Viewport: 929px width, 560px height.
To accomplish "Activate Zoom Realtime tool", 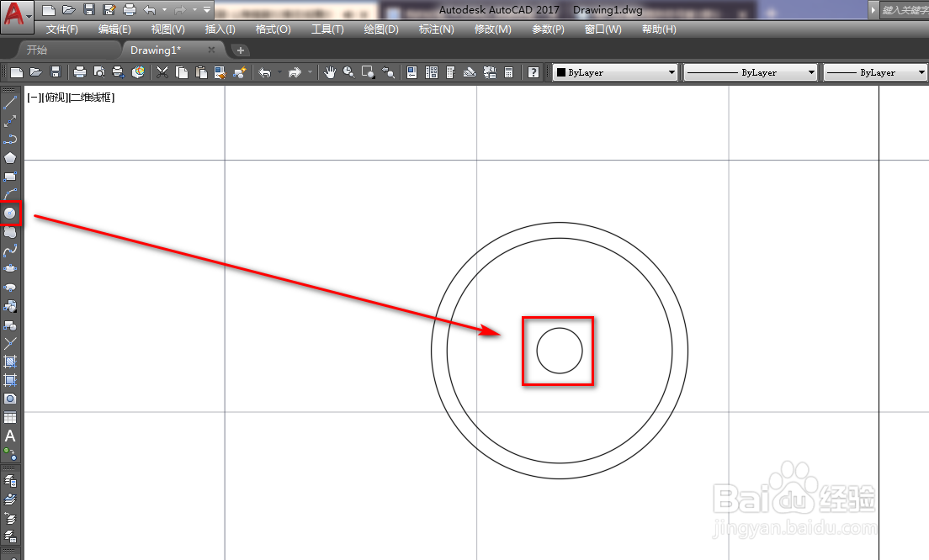I will click(349, 72).
